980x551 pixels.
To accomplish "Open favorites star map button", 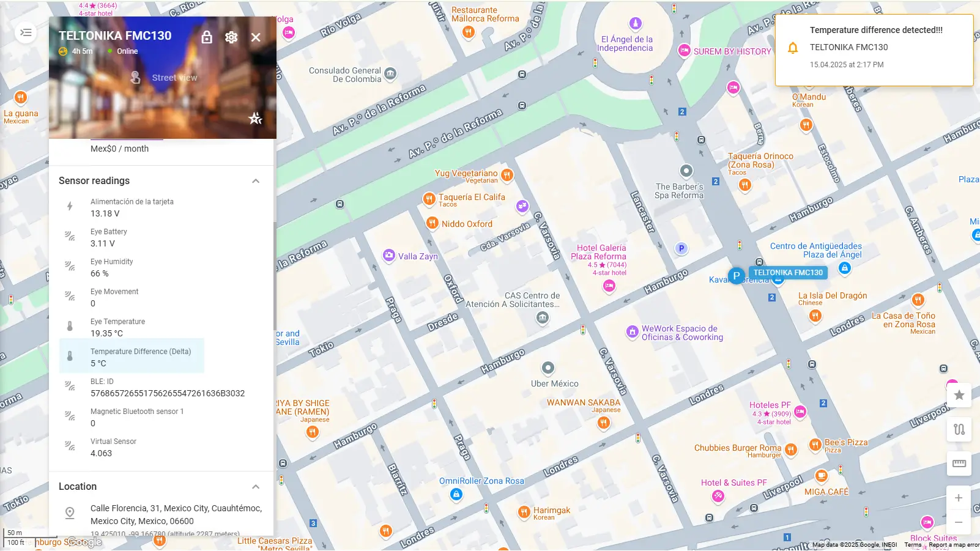I will click(x=959, y=395).
